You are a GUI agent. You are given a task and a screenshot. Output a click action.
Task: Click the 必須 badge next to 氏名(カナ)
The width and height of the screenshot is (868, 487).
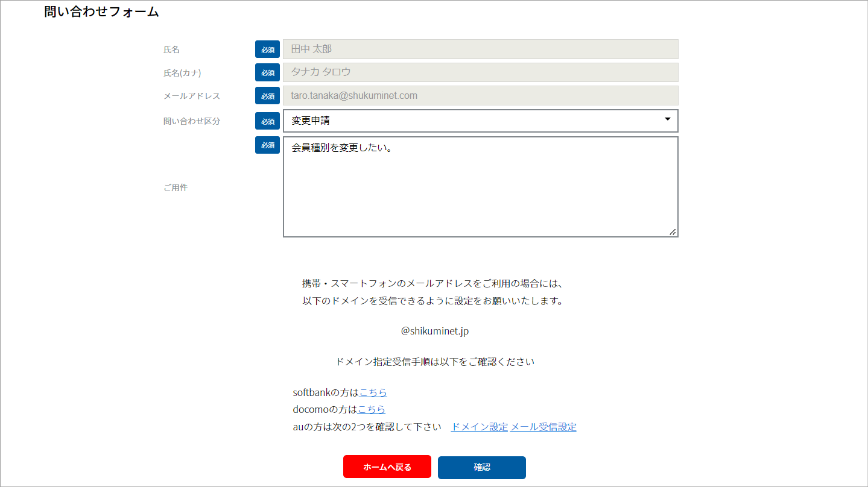267,72
